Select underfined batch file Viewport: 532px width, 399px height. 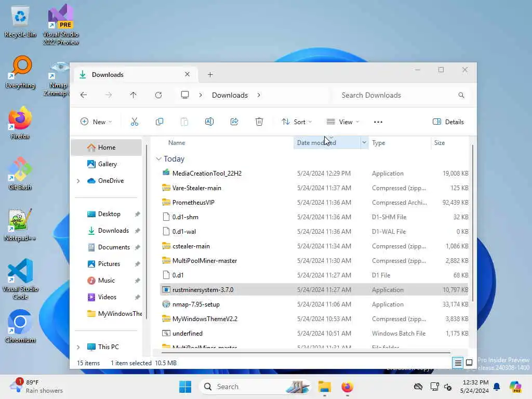[314, 334]
